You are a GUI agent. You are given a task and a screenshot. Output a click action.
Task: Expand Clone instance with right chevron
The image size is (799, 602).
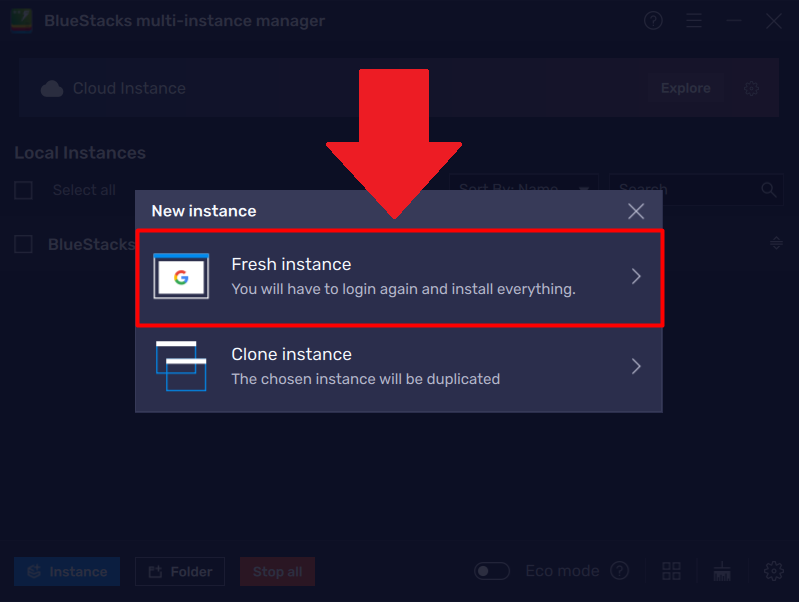pos(636,366)
